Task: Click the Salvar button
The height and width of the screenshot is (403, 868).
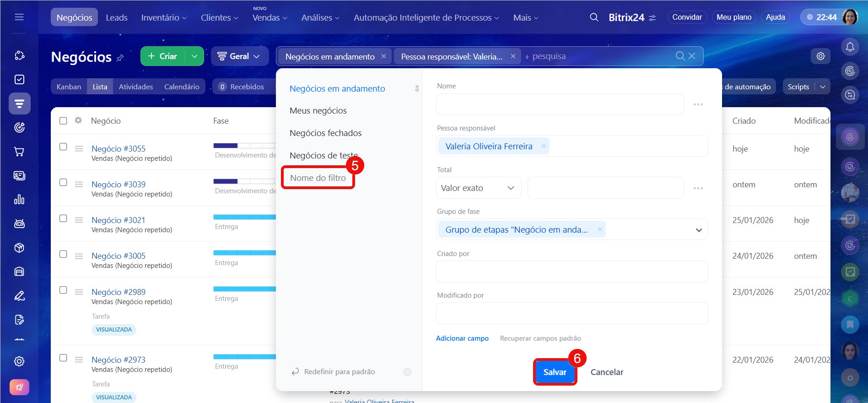Action: [x=555, y=372]
